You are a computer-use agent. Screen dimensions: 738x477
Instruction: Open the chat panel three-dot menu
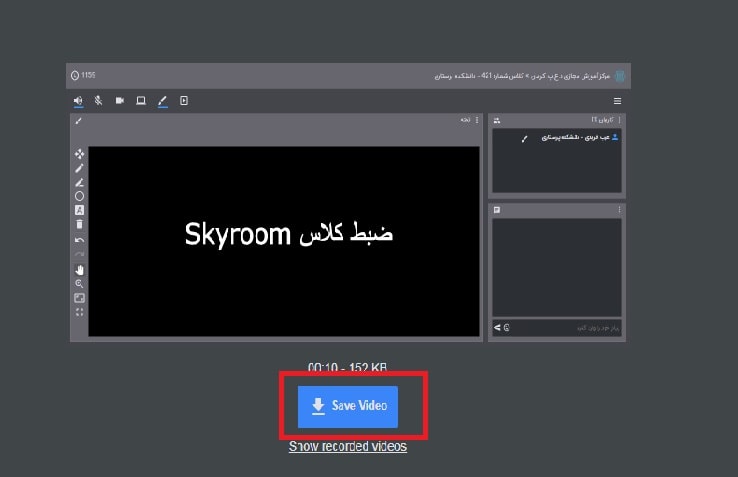pyautogui.click(x=619, y=210)
